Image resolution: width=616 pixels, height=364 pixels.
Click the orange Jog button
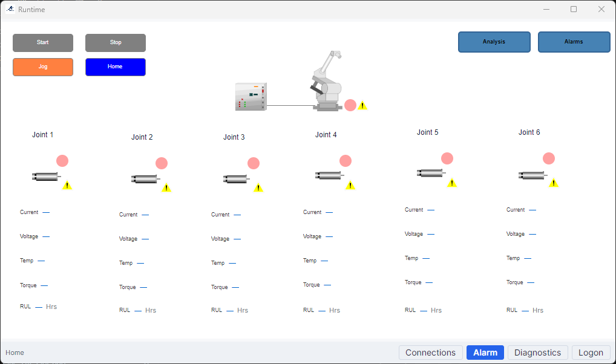point(43,67)
